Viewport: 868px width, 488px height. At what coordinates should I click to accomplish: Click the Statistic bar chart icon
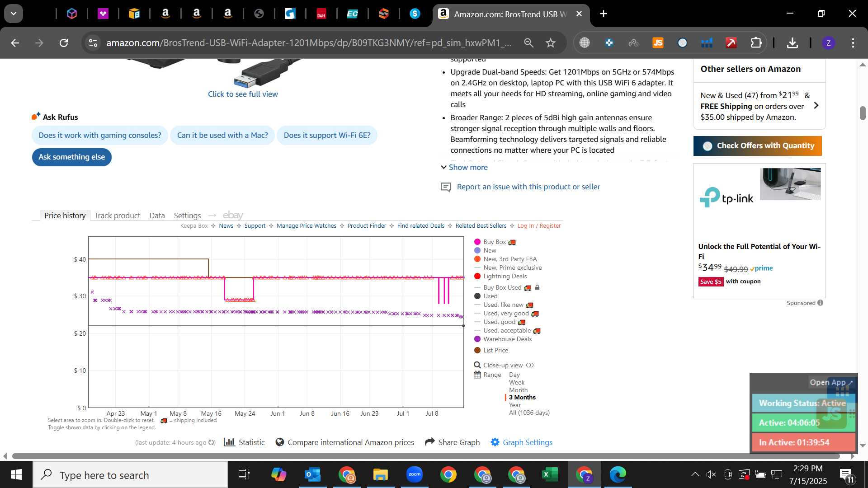[230, 442]
